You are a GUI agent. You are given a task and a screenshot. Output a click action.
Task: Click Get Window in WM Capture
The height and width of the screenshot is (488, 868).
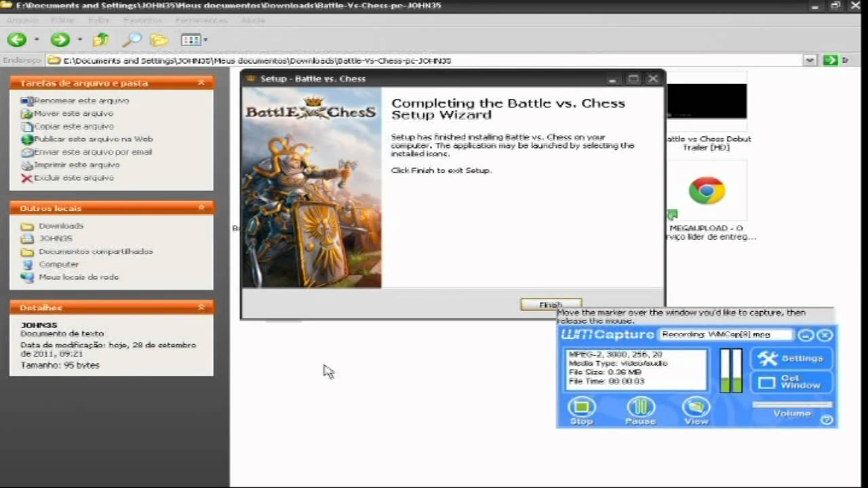click(791, 382)
